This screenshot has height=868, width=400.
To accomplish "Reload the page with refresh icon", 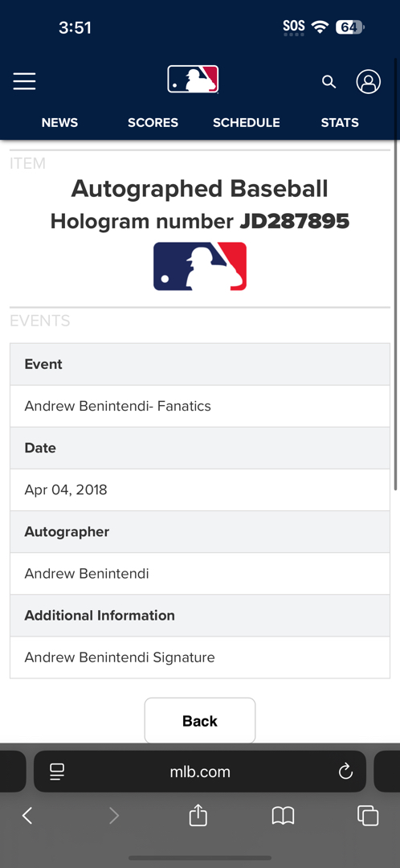I will pos(345,771).
